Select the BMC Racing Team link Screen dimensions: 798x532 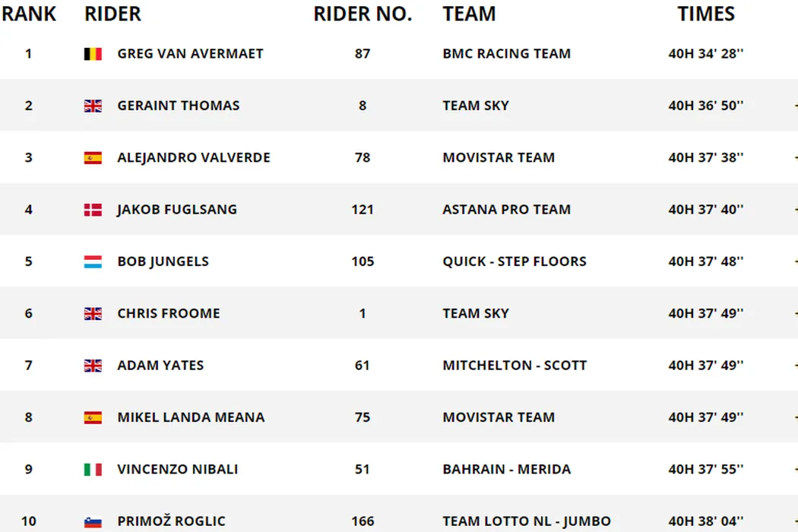pos(506,54)
